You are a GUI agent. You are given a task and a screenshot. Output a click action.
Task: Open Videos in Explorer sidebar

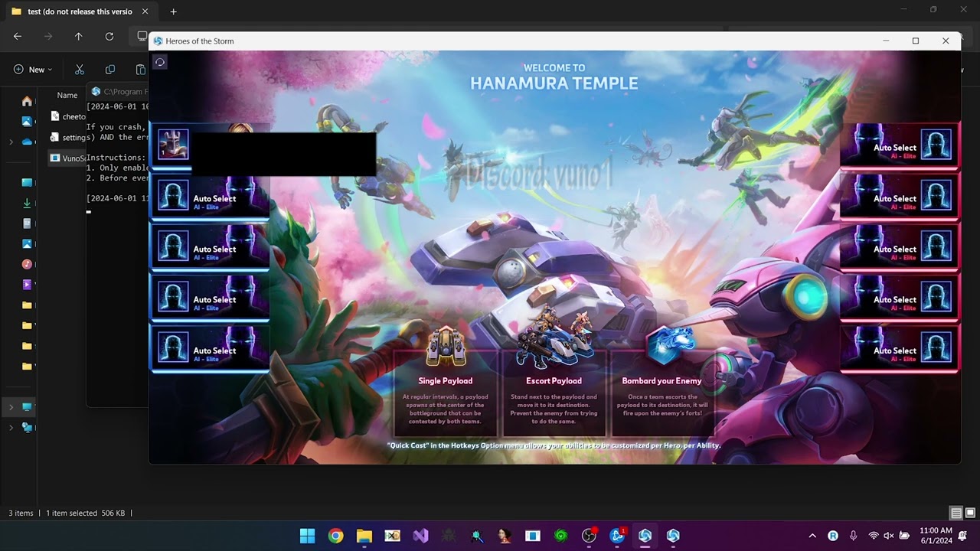(x=28, y=284)
